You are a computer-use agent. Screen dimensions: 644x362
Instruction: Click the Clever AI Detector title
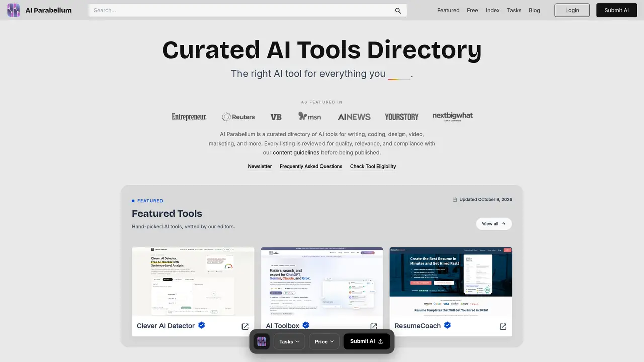166,326
